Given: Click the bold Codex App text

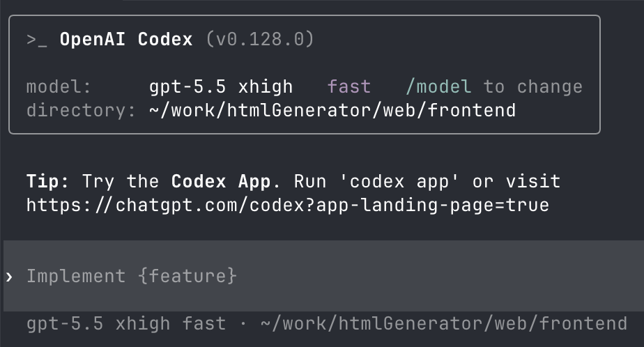Looking at the screenshot, I should (x=220, y=181).
